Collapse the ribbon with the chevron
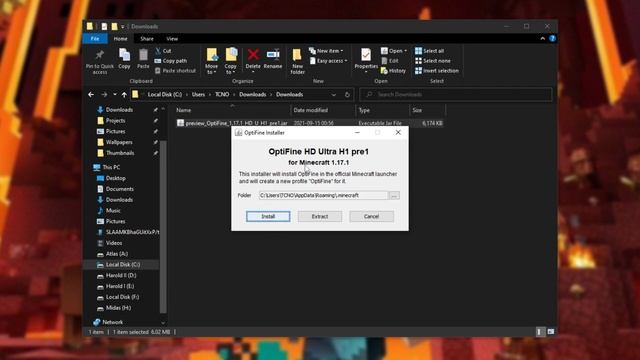The width and height of the screenshot is (640, 360). pos(542,39)
